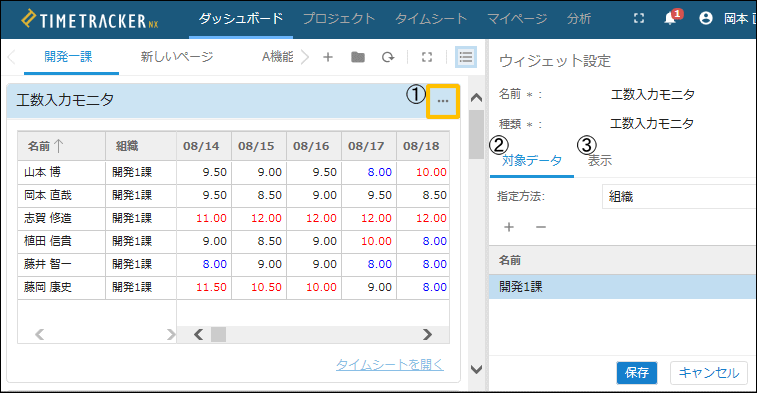The height and width of the screenshot is (393, 757).
Task: Select 岡本 直哉 name cell
Action: coord(61,195)
